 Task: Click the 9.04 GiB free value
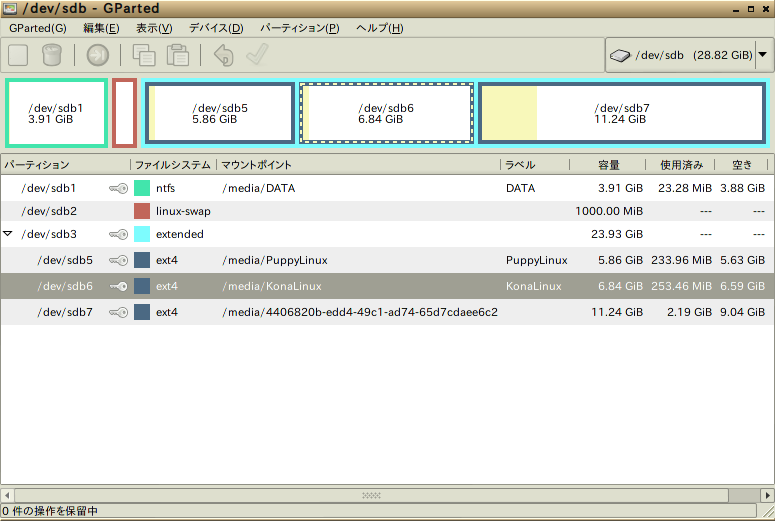coord(742,312)
